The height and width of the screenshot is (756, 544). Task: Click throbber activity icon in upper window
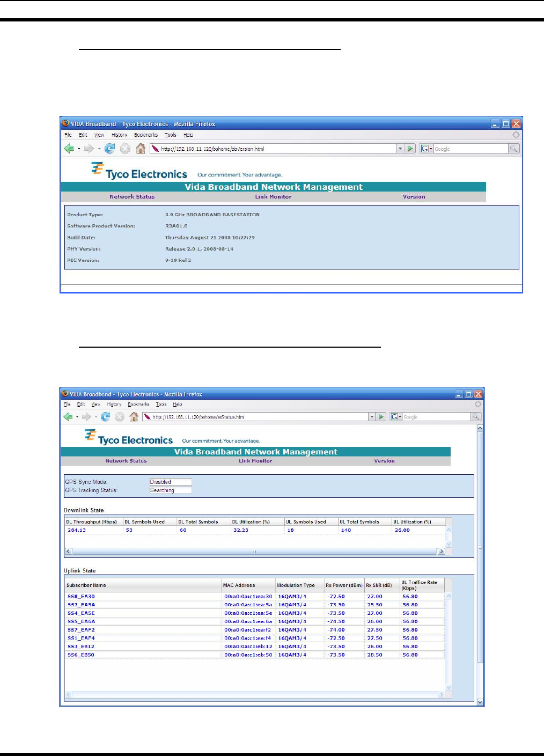click(x=516, y=135)
